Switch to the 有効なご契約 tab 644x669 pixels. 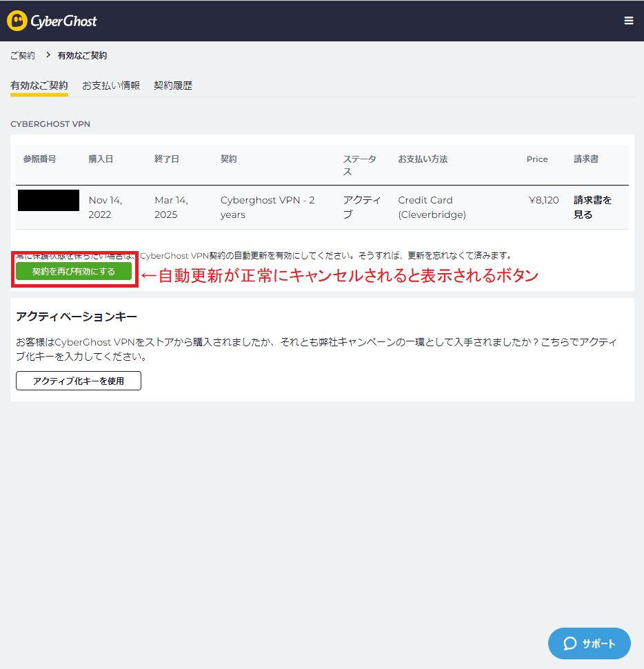(x=39, y=86)
